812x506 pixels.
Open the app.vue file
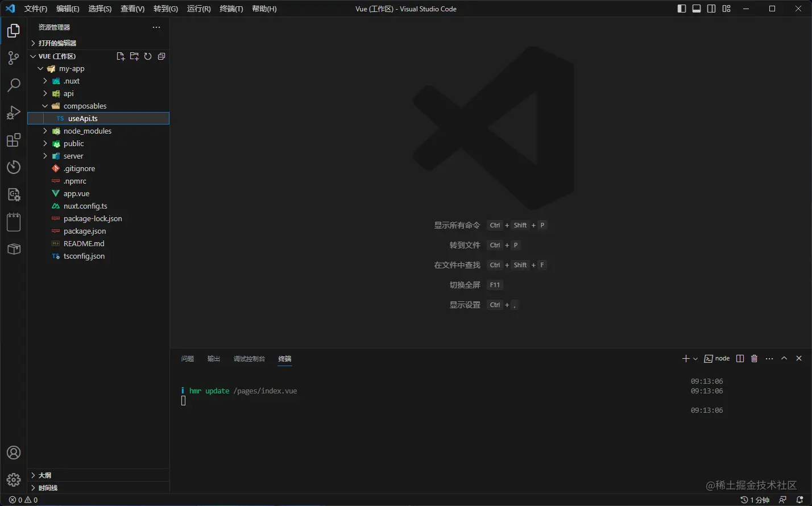98,194
